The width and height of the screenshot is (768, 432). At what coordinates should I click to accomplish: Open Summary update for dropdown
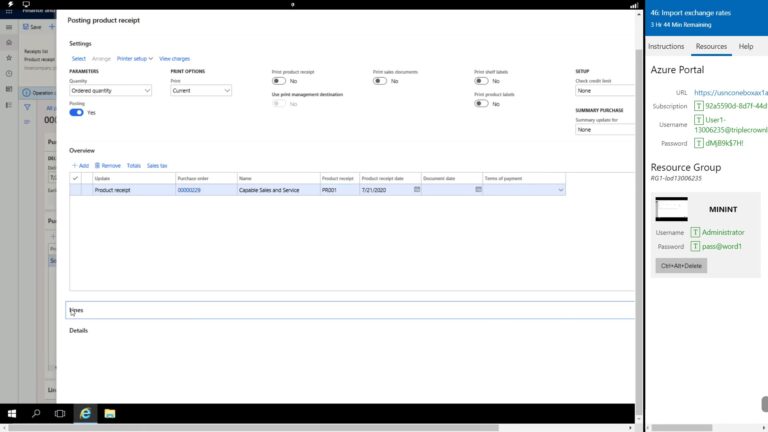pos(605,130)
